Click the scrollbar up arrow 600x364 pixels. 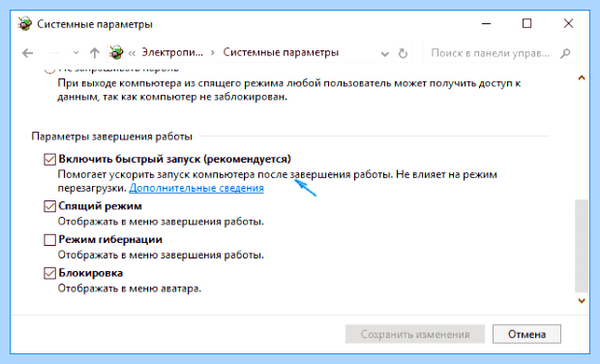click(x=582, y=78)
